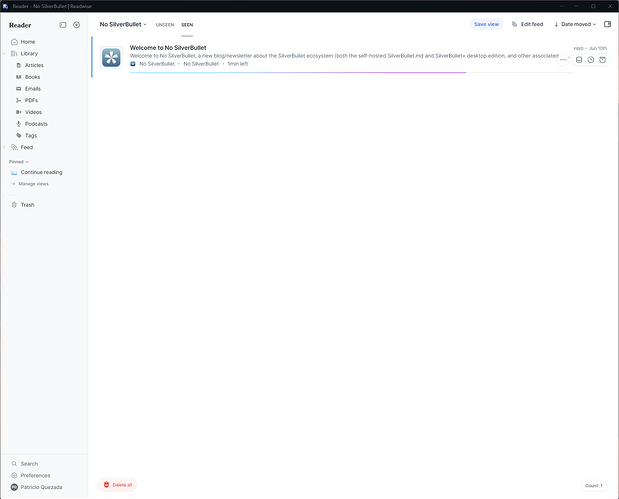Click the Reader logo heading
The width and height of the screenshot is (619, 499).
coord(20,25)
